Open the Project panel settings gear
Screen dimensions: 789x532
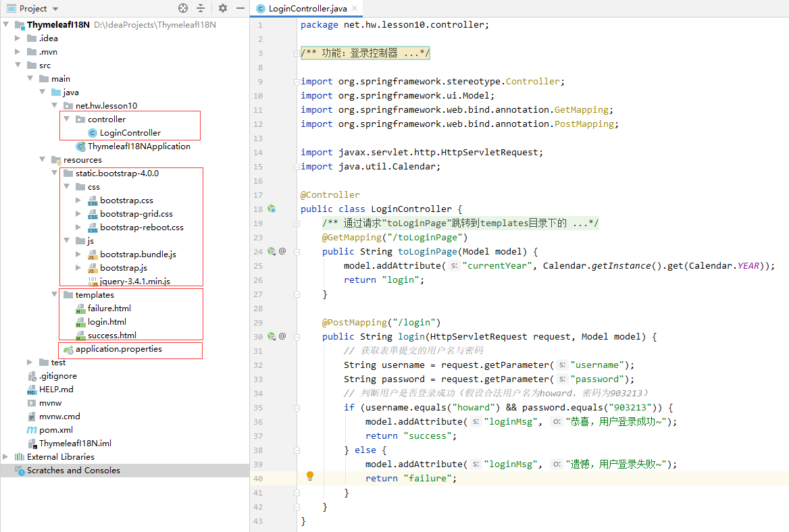223,8
